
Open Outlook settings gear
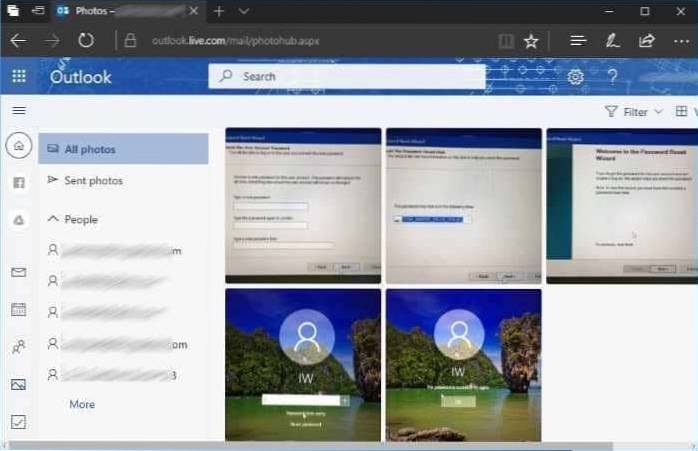point(575,77)
